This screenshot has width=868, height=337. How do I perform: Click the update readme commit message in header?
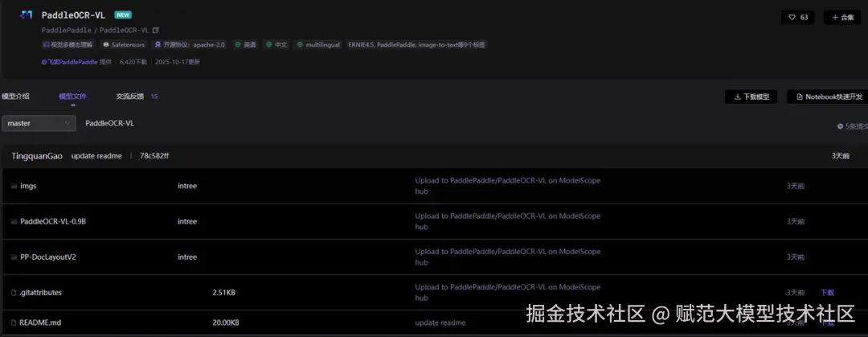[x=96, y=156]
